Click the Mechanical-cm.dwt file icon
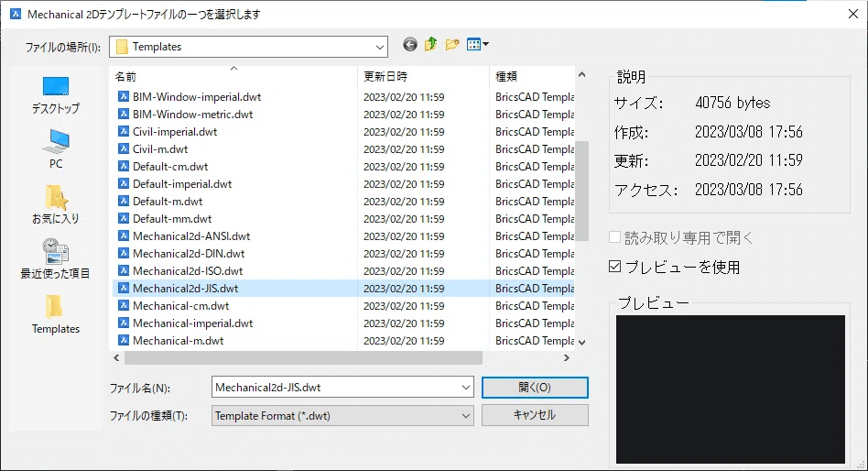 [124, 305]
